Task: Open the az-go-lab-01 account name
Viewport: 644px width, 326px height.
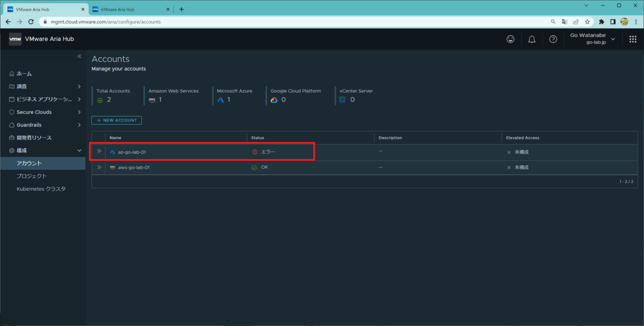Action: pos(132,152)
